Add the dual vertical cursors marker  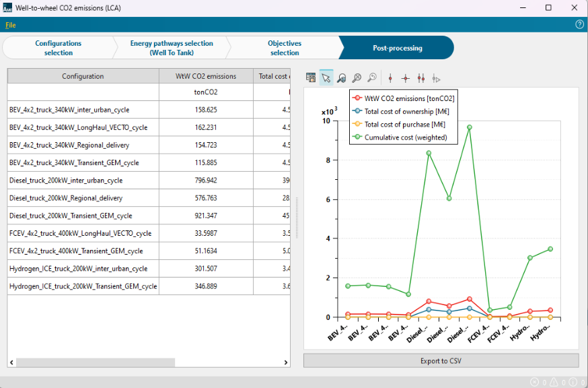click(421, 78)
